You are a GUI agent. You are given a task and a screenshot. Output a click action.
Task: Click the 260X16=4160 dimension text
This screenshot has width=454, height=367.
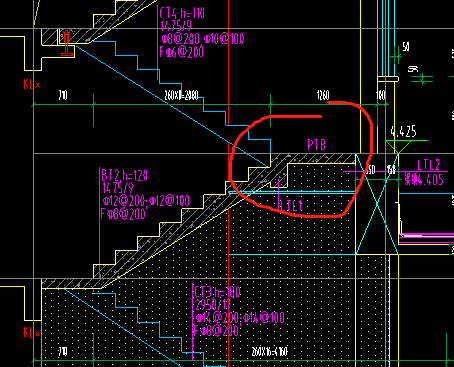coord(270,352)
